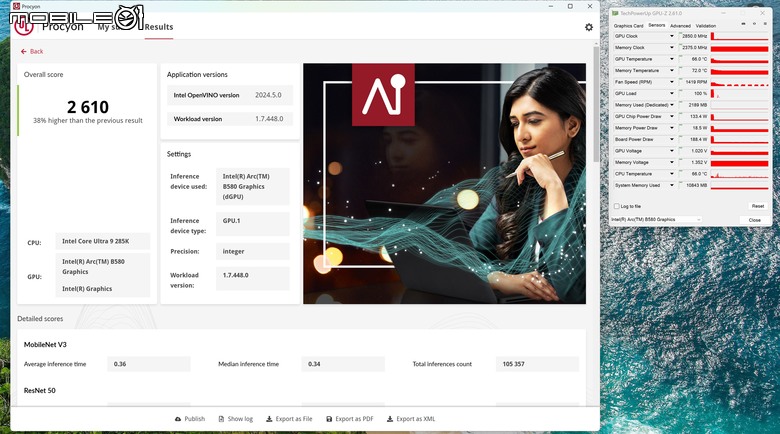Click Total inferences count 105 357

pos(537,364)
